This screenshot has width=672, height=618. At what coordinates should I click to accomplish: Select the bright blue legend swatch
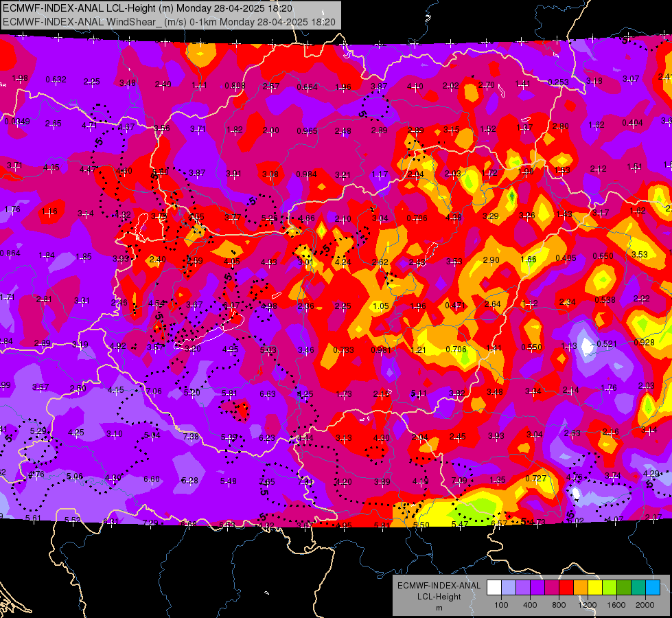tap(653, 587)
